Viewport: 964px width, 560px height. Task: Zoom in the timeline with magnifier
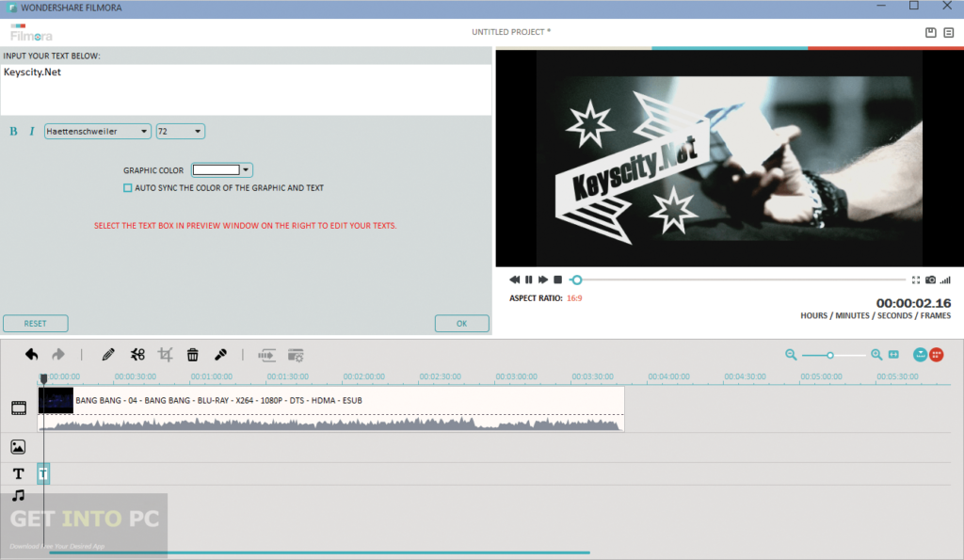[x=876, y=355]
